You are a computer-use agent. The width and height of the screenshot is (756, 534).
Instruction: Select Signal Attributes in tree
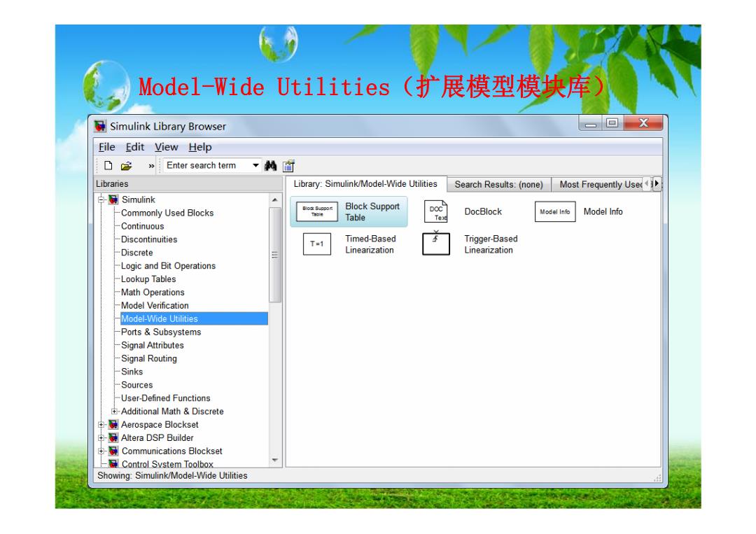click(x=153, y=345)
